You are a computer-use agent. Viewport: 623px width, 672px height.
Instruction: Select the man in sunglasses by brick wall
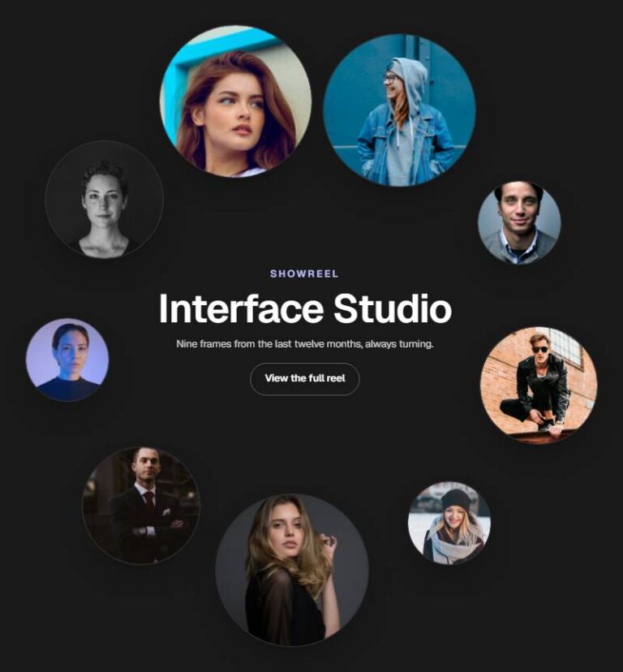[x=539, y=386]
